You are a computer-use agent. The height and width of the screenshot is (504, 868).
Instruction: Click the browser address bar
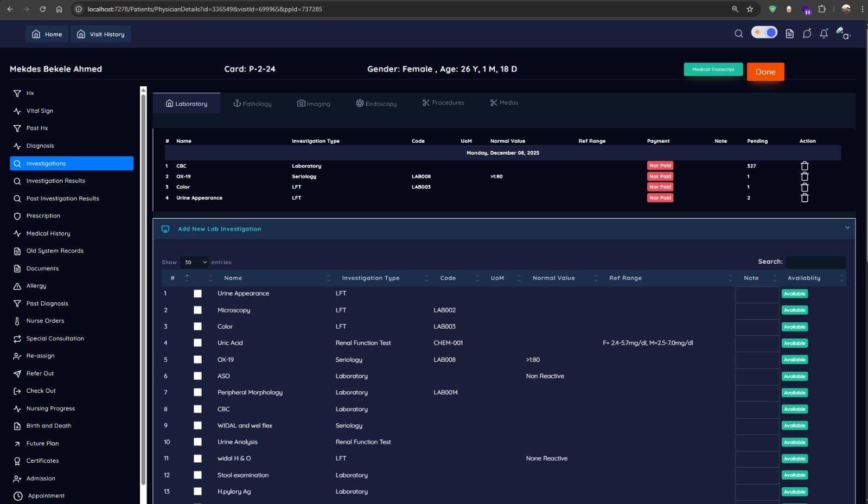[x=401, y=9]
